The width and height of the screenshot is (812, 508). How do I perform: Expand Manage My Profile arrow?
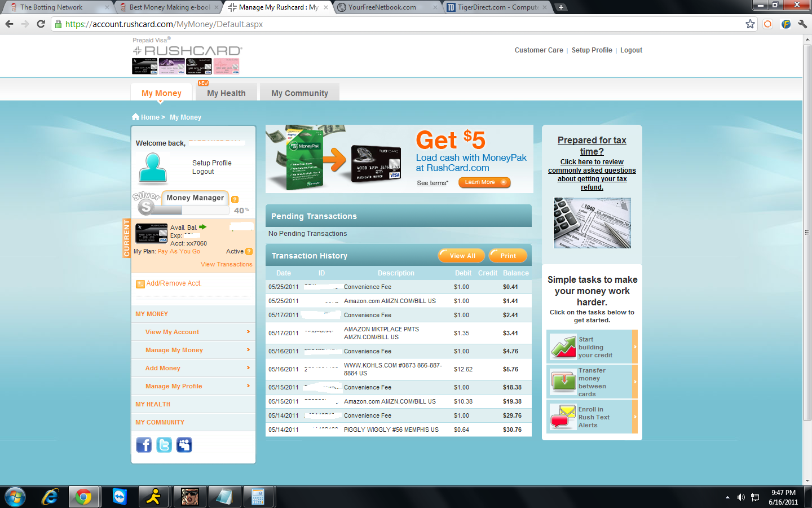pos(248,386)
